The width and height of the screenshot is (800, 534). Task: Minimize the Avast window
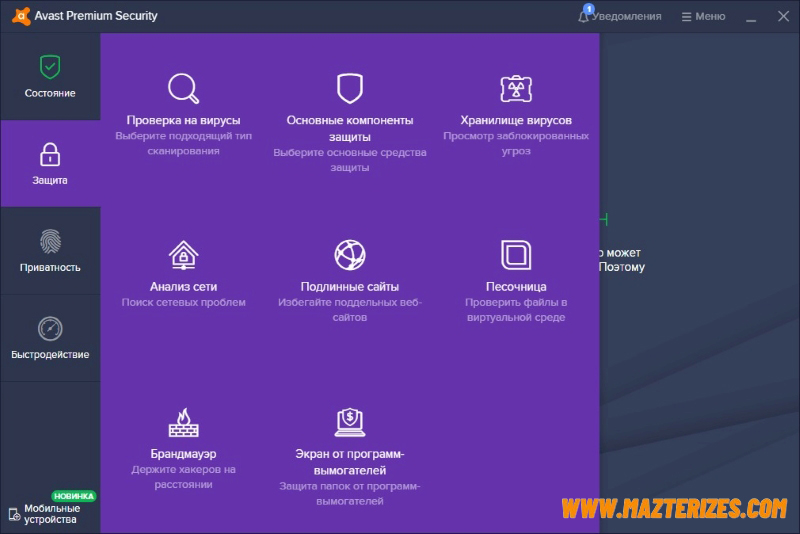(x=751, y=18)
